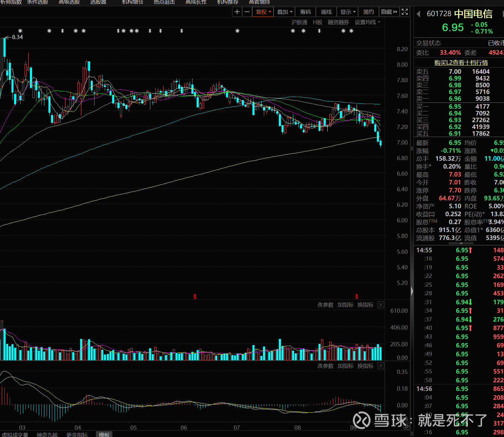
Task: Close the volume indicator sub-panel
Action: pyautogui.click(x=381, y=305)
